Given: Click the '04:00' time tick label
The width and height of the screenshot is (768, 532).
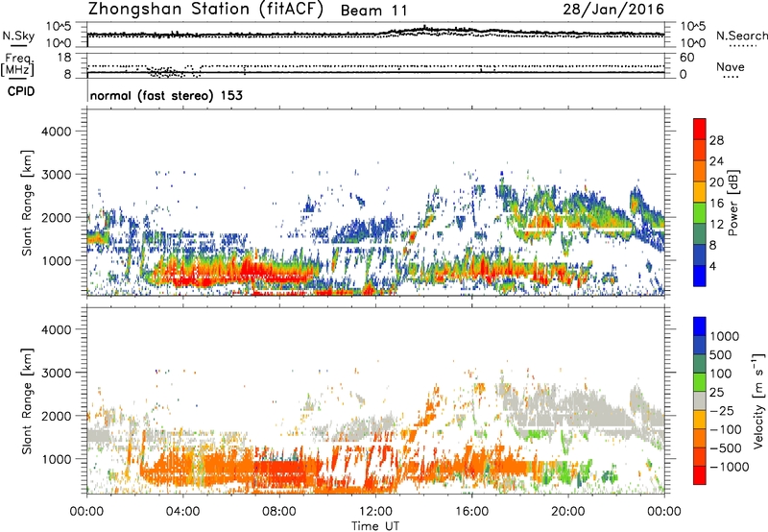Looking at the screenshot, I should [182, 512].
